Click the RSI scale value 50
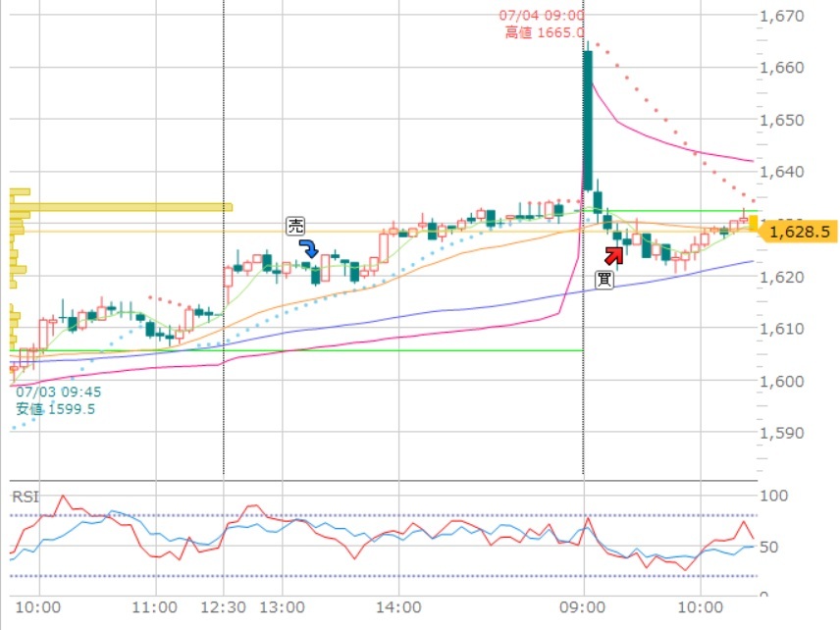The height and width of the screenshot is (630, 840). click(768, 547)
